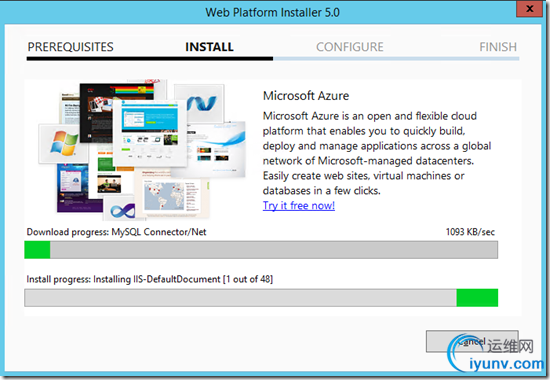550x380 pixels.
Task: Click the Web Platform Installer 5.0 title
Action: click(x=273, y=13)
